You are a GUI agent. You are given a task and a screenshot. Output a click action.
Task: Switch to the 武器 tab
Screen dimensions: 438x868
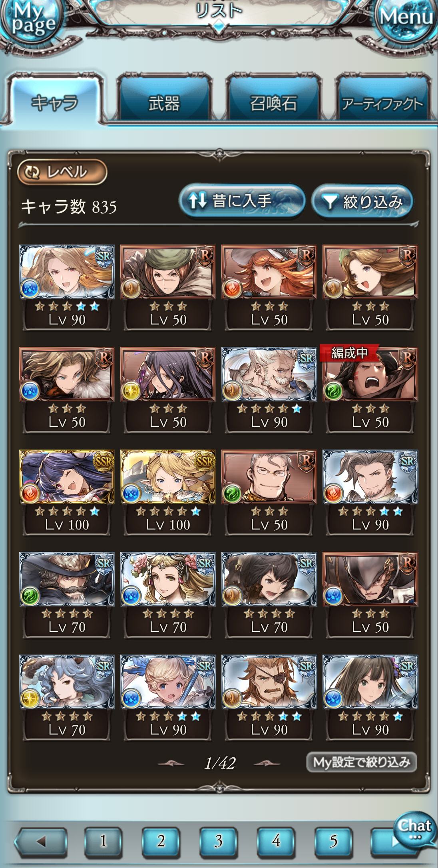164,100
